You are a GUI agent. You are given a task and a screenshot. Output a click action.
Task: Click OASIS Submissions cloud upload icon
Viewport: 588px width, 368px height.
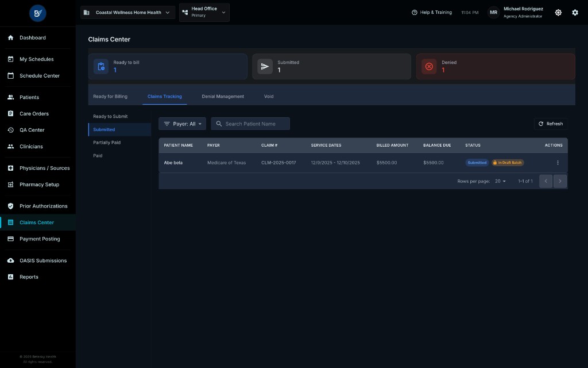coord(10,260)
